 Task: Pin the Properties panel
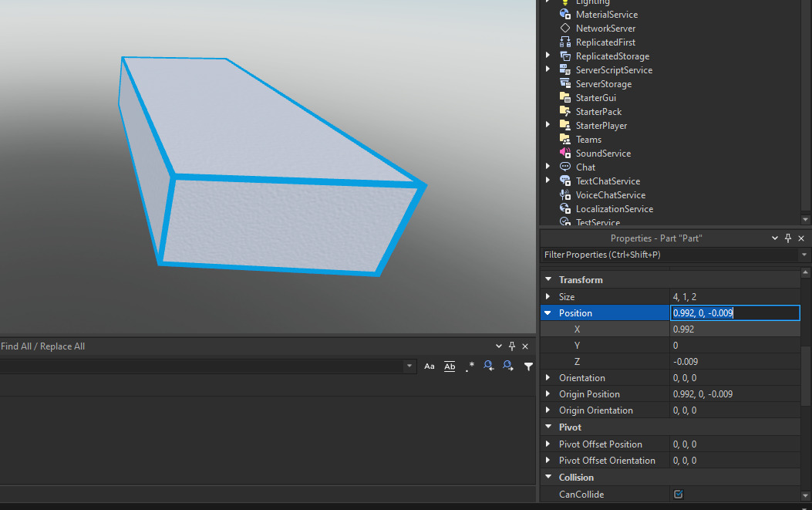click(x=787, y=238)
